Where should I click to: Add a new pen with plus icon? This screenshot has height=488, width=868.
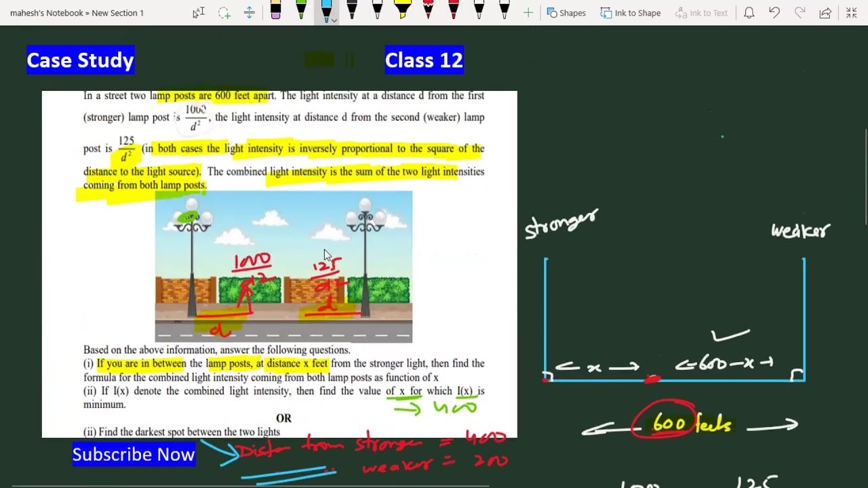pyautogui.click(x=528, y=12)
